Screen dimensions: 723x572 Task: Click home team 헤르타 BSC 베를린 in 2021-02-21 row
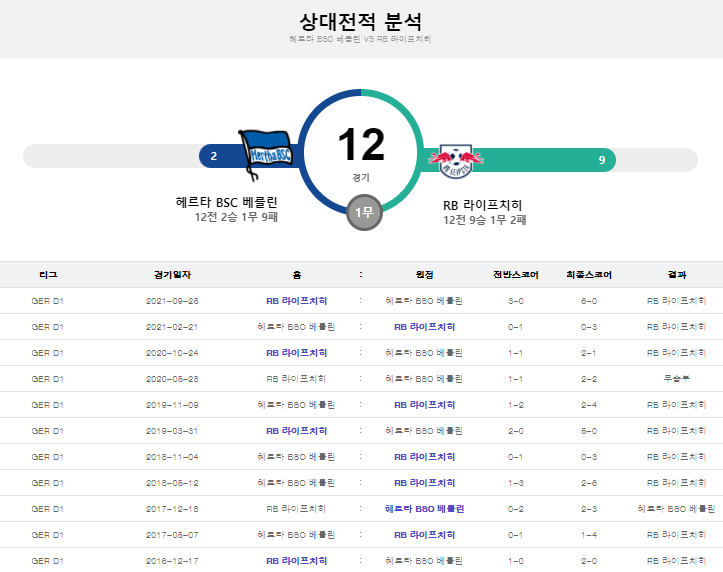click(296, 327)
